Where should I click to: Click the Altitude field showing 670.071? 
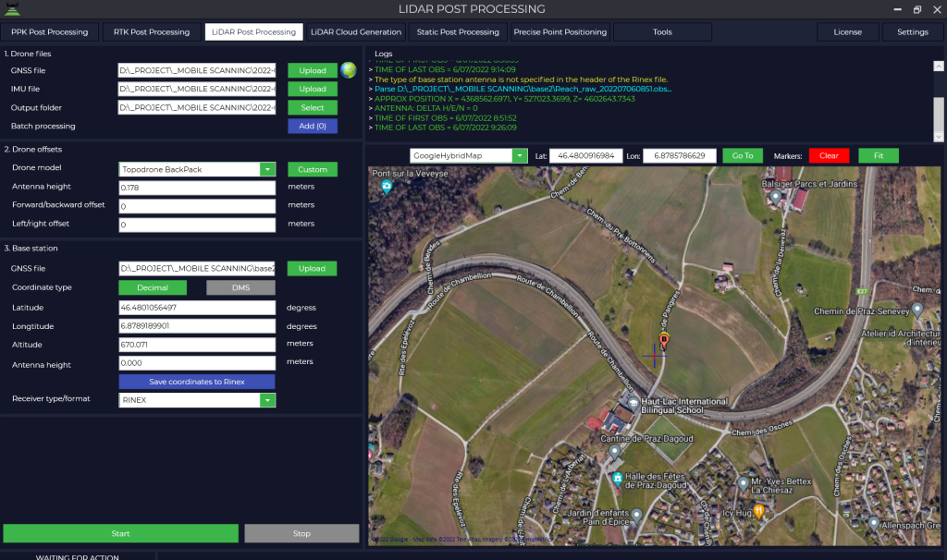197,345
